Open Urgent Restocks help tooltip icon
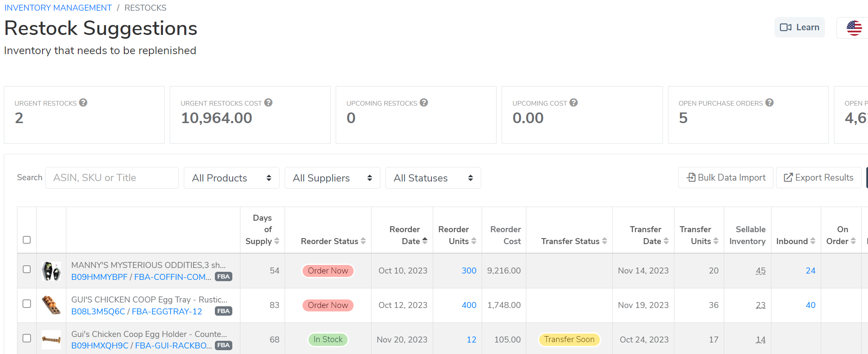This screenshot has width=868, height=354. [x=83, y=103]
